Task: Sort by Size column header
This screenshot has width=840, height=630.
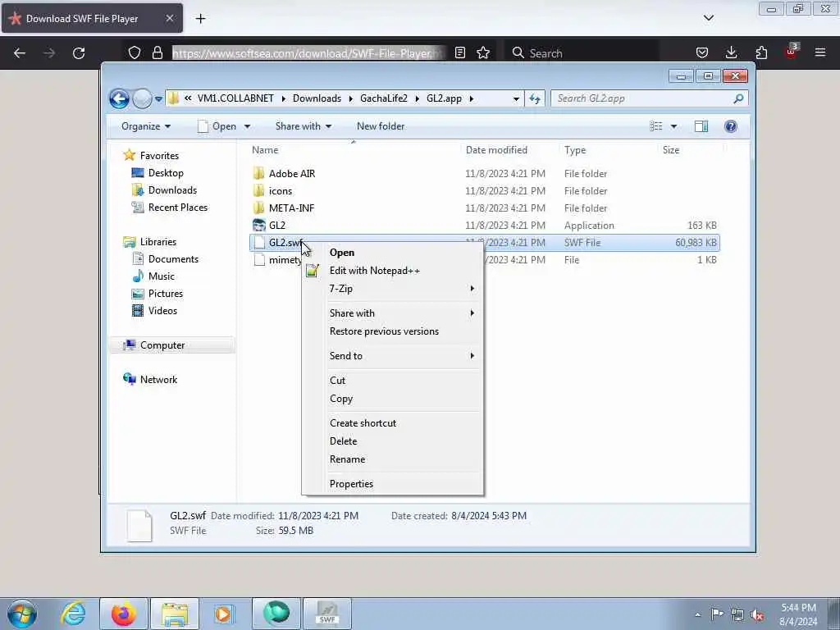Action: [671, 151]
